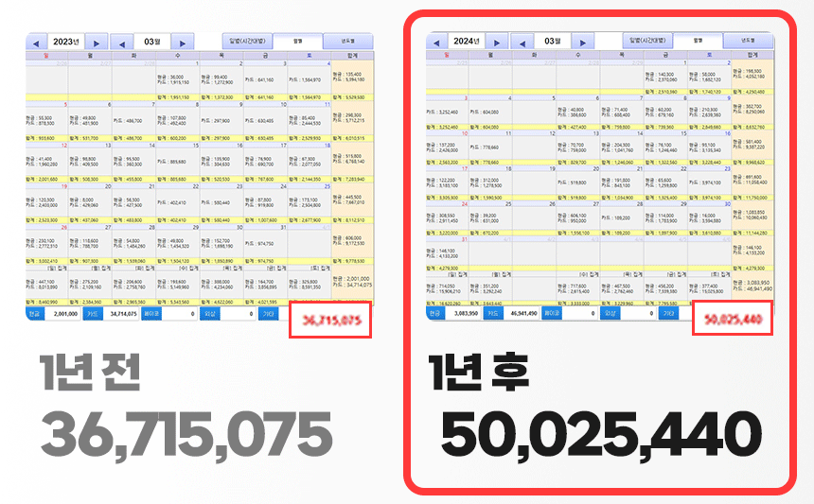Image resolution: width=814 pixels, height=504 pixels.
Task: Go to next month in 2024 panel
Action: pos(583,42)
